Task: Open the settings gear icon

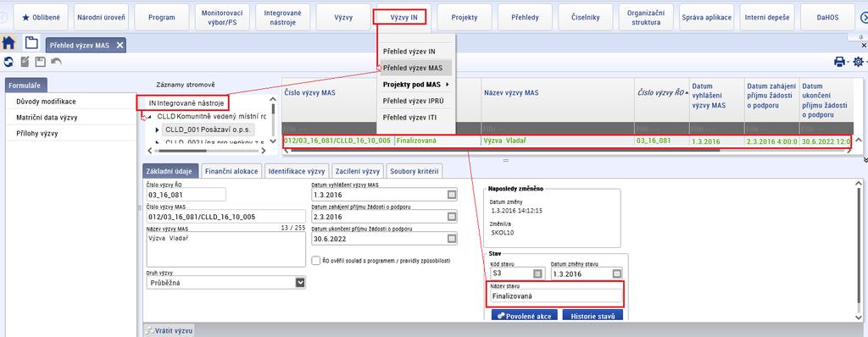Action: click(x=858, y=62)
